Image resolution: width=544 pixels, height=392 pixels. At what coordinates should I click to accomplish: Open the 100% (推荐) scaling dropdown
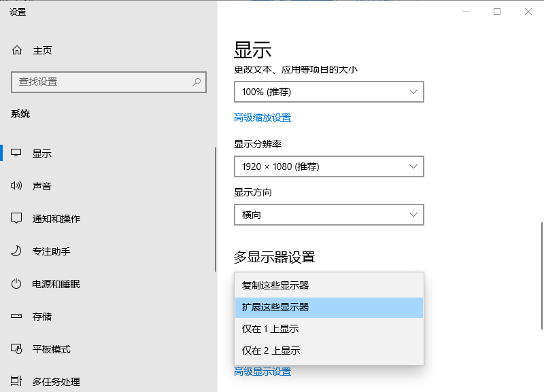(x=328, y=91)
